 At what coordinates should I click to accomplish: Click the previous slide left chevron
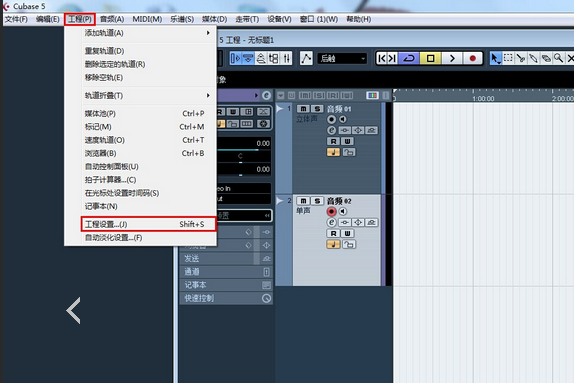(74, 311)
